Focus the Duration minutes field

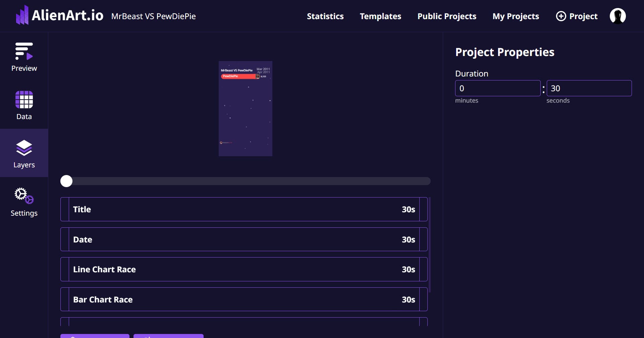(497, 88)
